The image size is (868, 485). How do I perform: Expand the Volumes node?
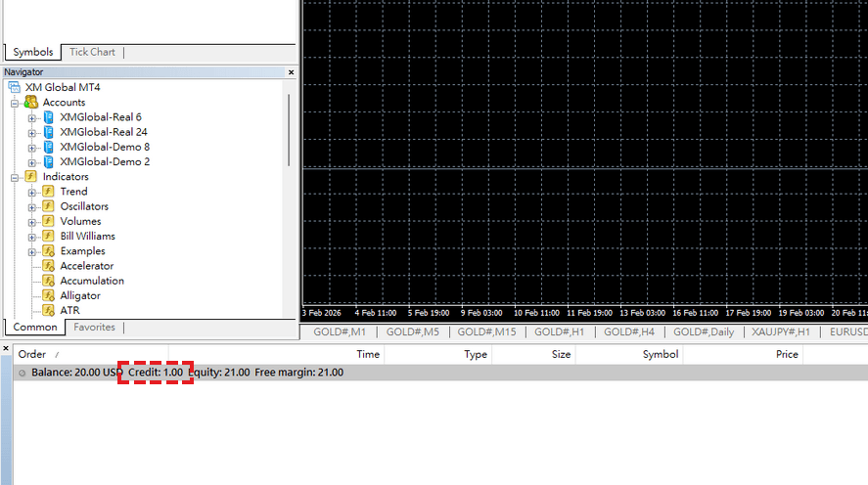click(32, 222)
